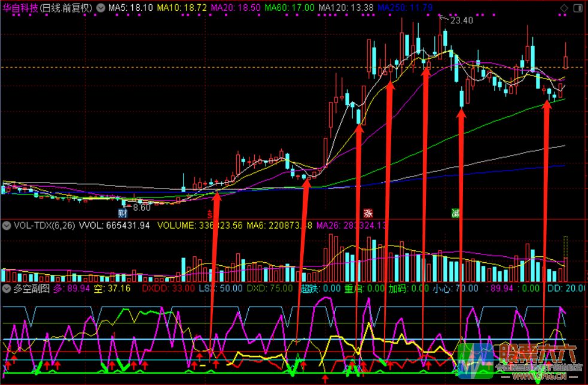Screen dimensions: 588x385
Task: Click the 23.40 high price label
Action: click(x=461, y=20)
